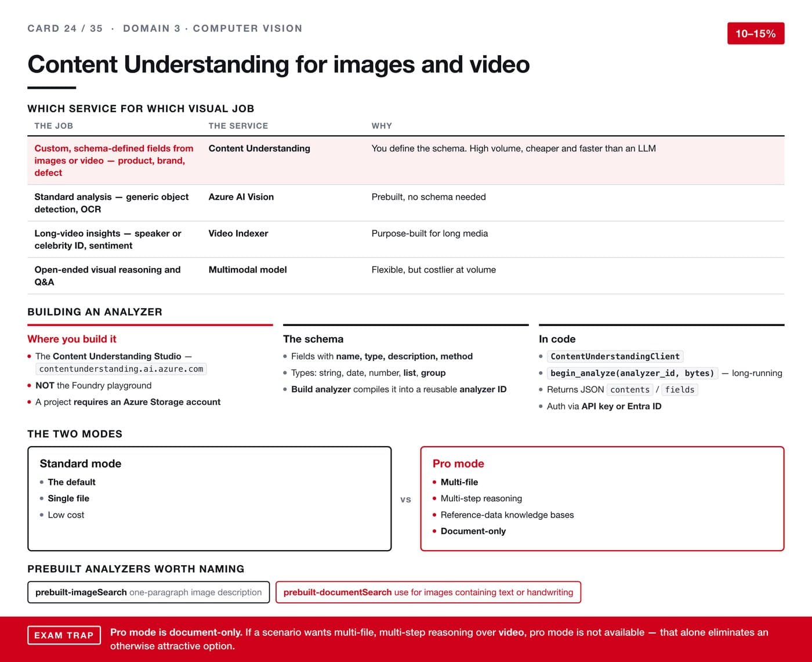Click the 'WHY' column header
The width and height of the screenshot is (812, 662).
[382, 126]
